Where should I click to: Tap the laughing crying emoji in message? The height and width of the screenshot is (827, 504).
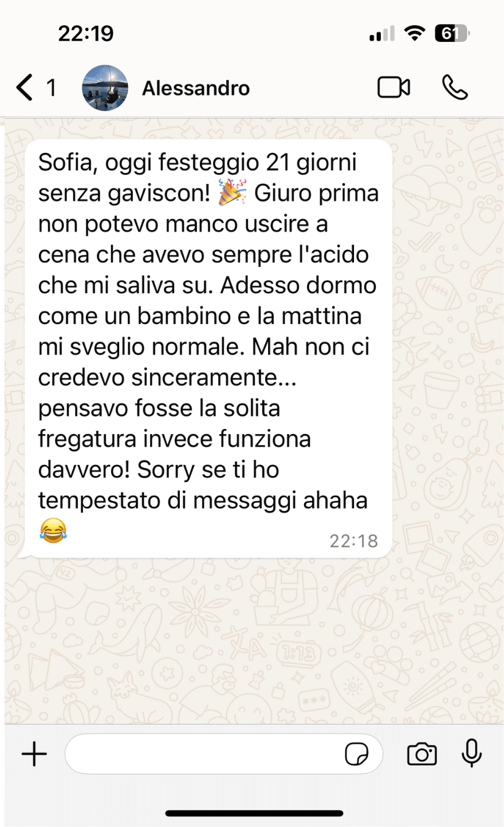(x=53, y=530)
